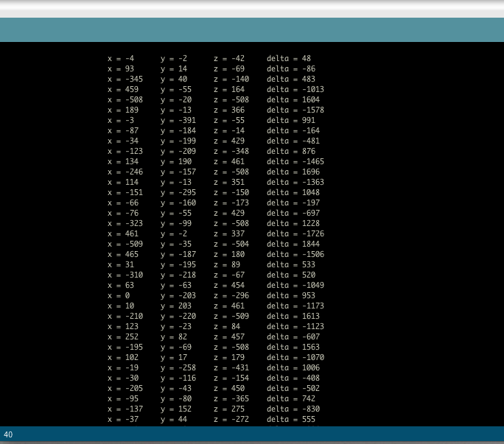Click the y = -258 console value
Image resolution: width=504 pixels, height=444 pixels.
[176, 367]
